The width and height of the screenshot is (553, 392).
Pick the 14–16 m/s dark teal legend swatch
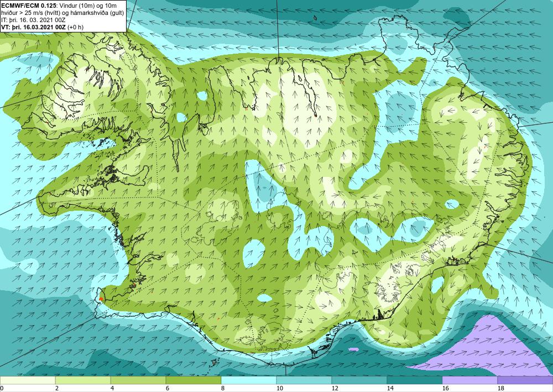pyautogui.click(x=415, y=380)
